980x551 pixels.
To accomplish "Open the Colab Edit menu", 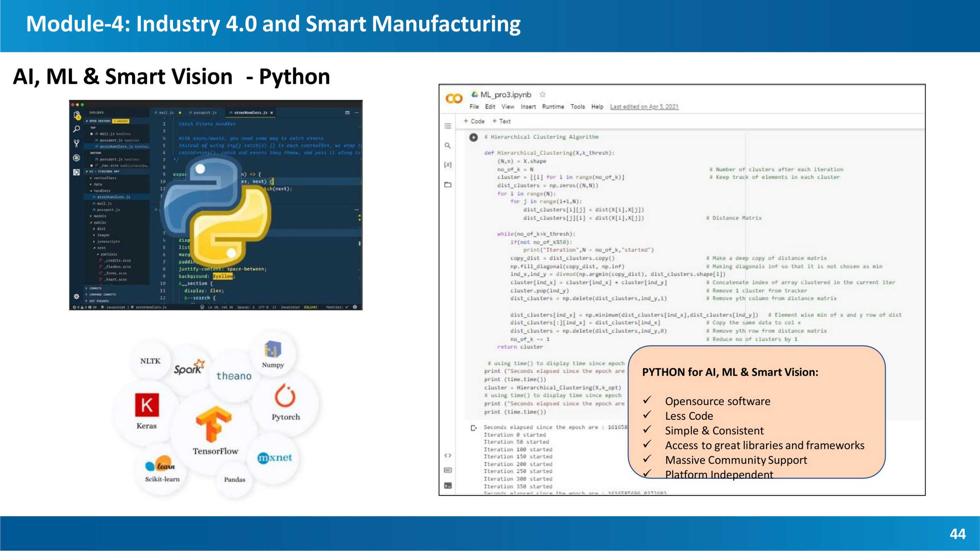I will pyautogui.click(x=490, y=107).
